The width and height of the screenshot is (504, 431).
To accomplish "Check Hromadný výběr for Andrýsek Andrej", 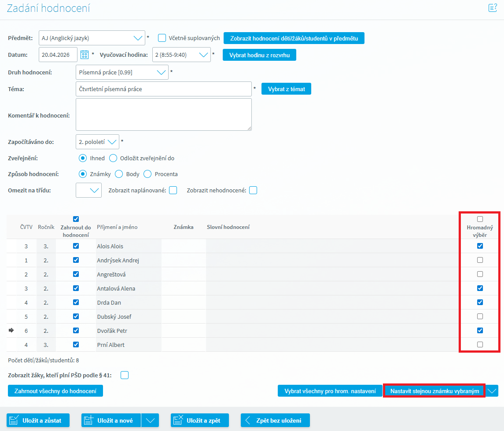I will 480,260.
